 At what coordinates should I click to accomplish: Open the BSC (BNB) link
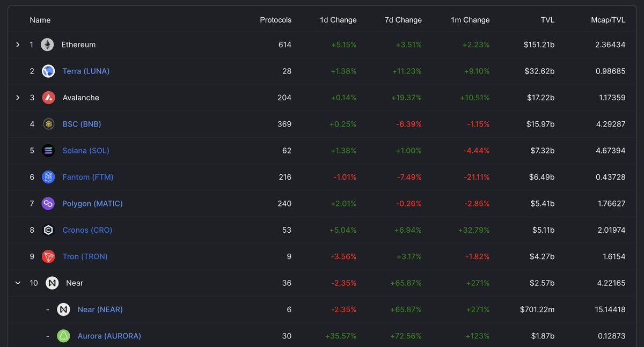(x=82, y=124)
